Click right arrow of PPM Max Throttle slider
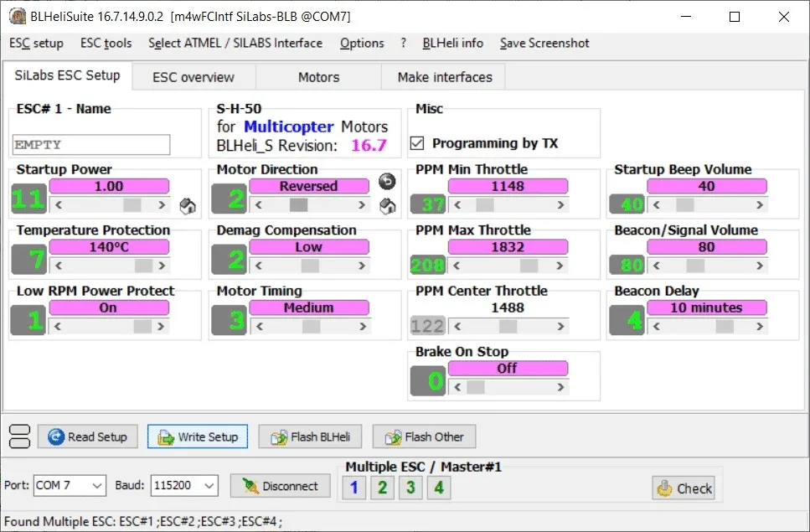Viewport: 810px width, 532px height. coord(561,266)
